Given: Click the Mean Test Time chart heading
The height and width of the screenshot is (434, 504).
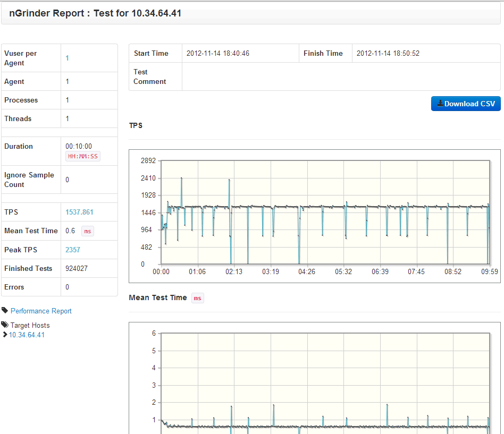Looking at the screenshot, I should (158, 298).
